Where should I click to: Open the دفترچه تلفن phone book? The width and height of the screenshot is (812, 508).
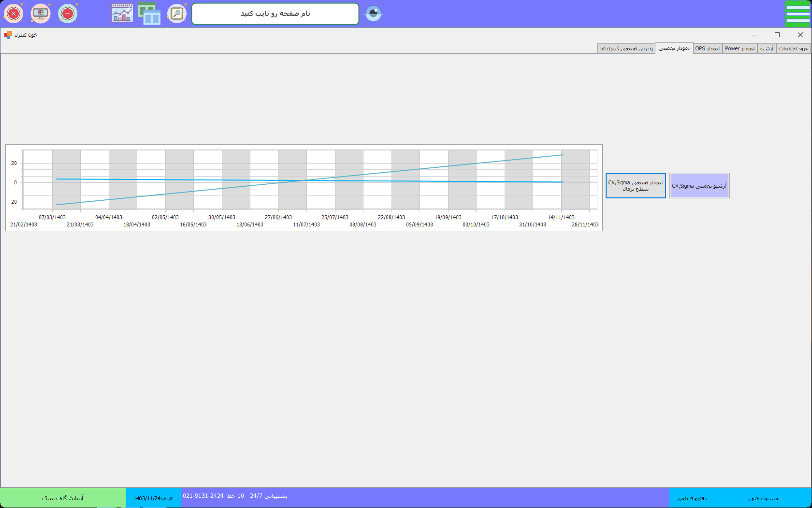pyautogui.click(x=692, y=498)
